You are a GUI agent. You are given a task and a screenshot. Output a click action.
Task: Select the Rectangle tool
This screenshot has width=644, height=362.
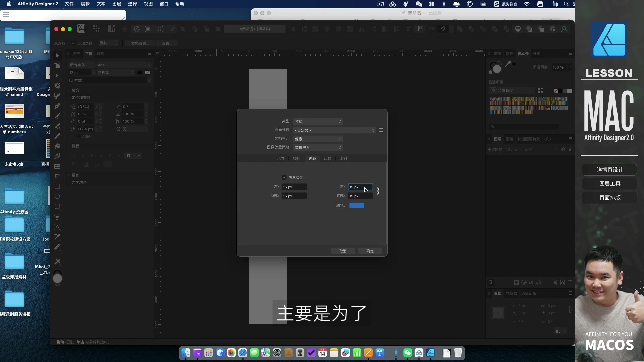pyautogui.click(x=57, y=187)
